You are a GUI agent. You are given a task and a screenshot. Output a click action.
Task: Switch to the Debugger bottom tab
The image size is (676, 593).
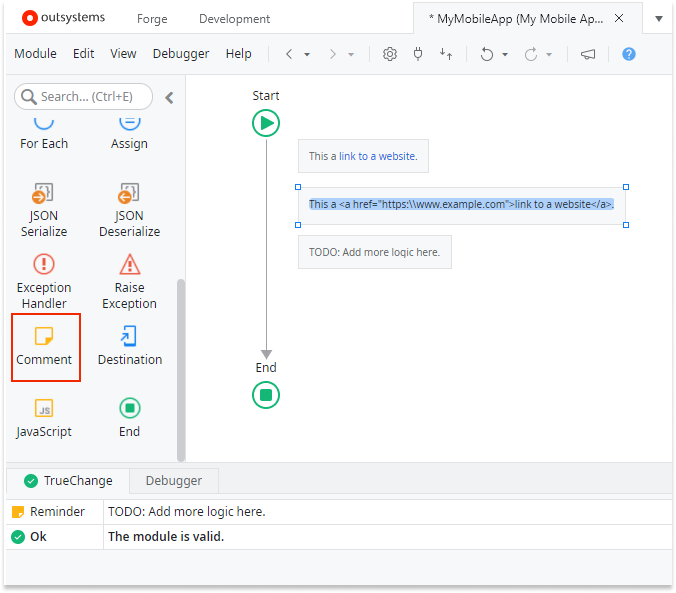174,480
